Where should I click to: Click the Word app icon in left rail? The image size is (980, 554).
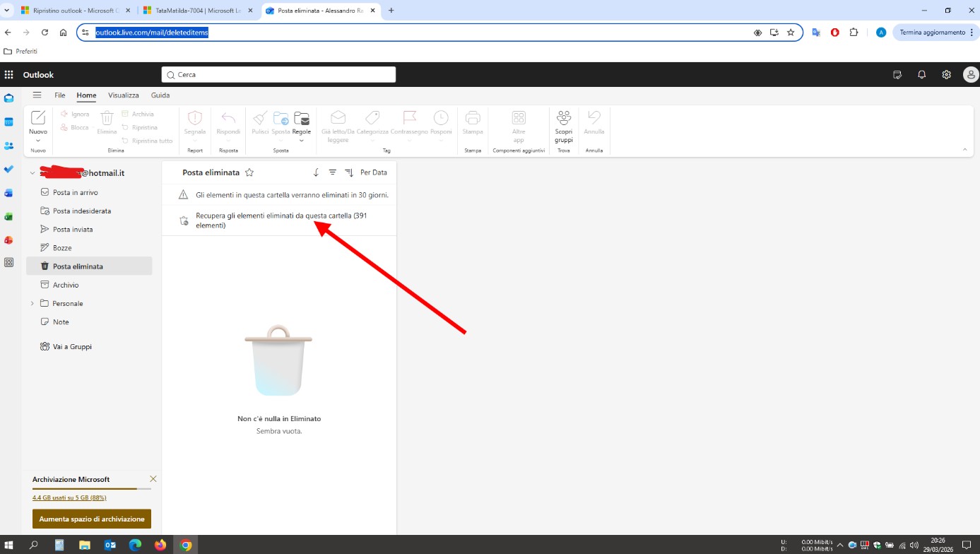click(9, 192)
